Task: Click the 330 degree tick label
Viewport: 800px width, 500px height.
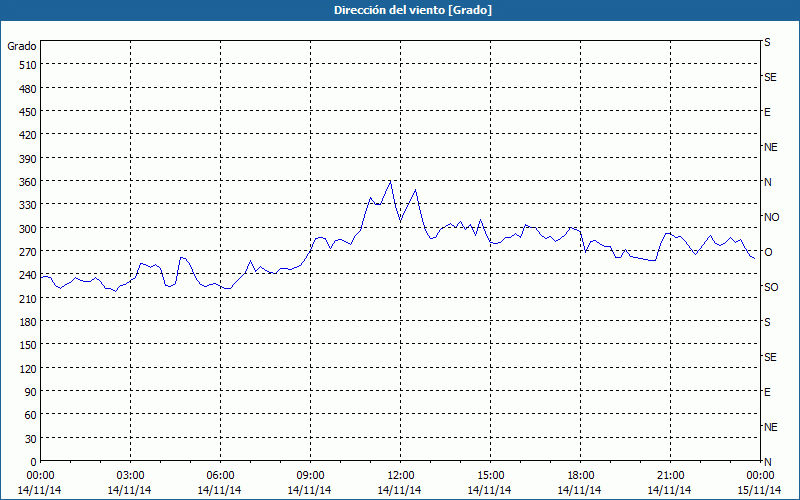Action: click(x=28, y=205)
